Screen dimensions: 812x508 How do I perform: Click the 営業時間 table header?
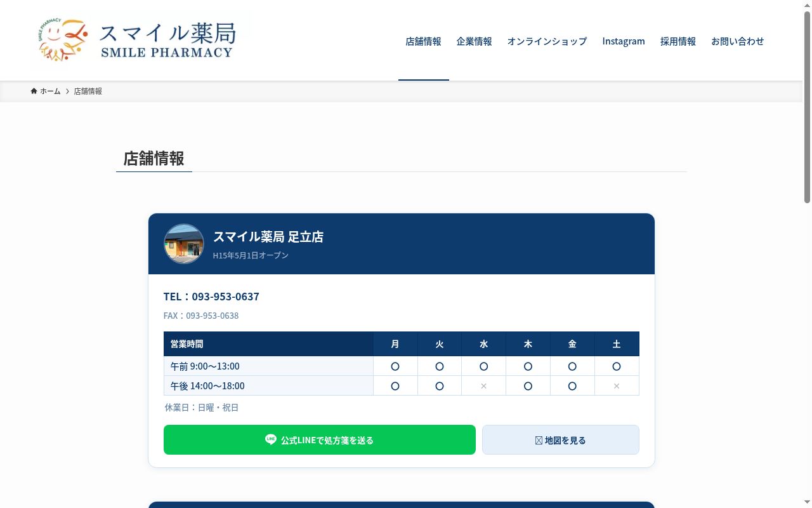tap(268, 344)
